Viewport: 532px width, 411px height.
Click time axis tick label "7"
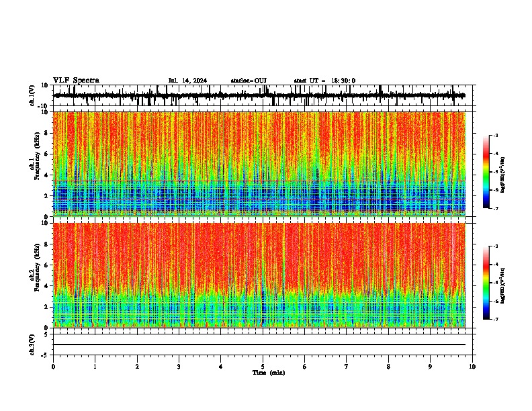click(x=347, y=367)
